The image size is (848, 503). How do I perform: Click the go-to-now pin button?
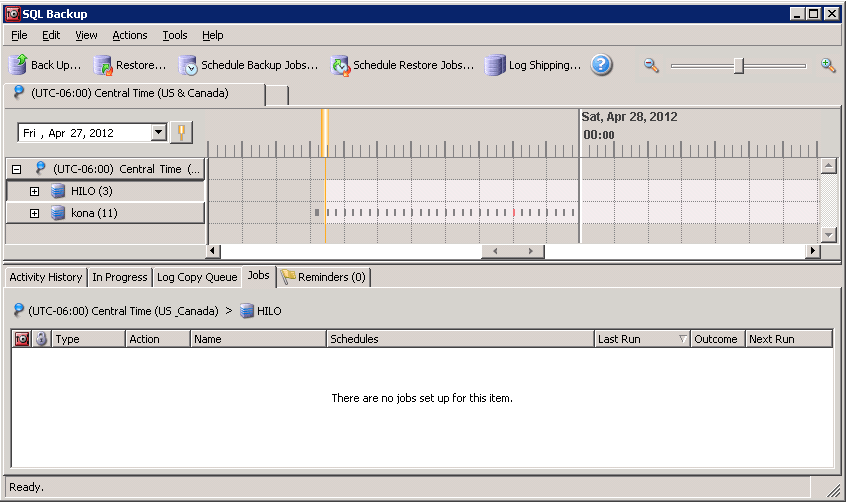(181, 133)
